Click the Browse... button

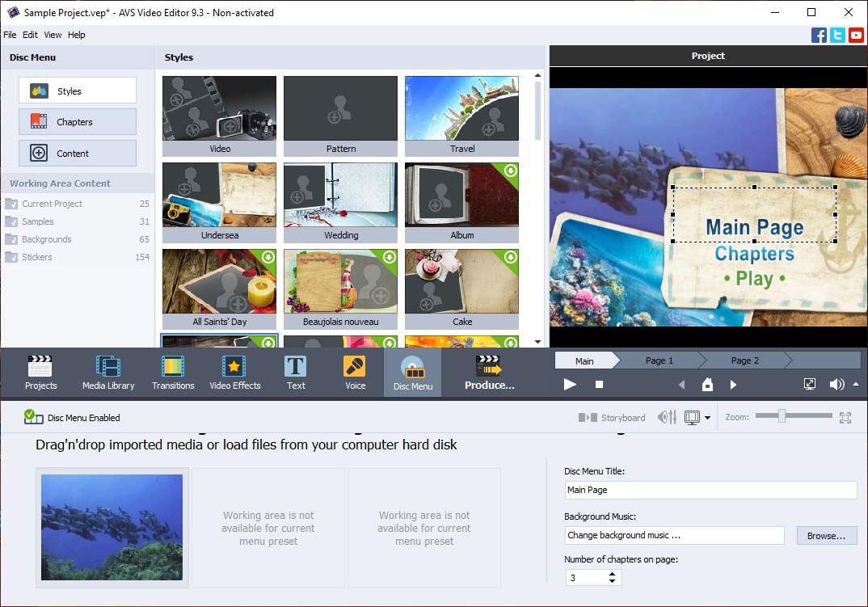coord(826,535)
